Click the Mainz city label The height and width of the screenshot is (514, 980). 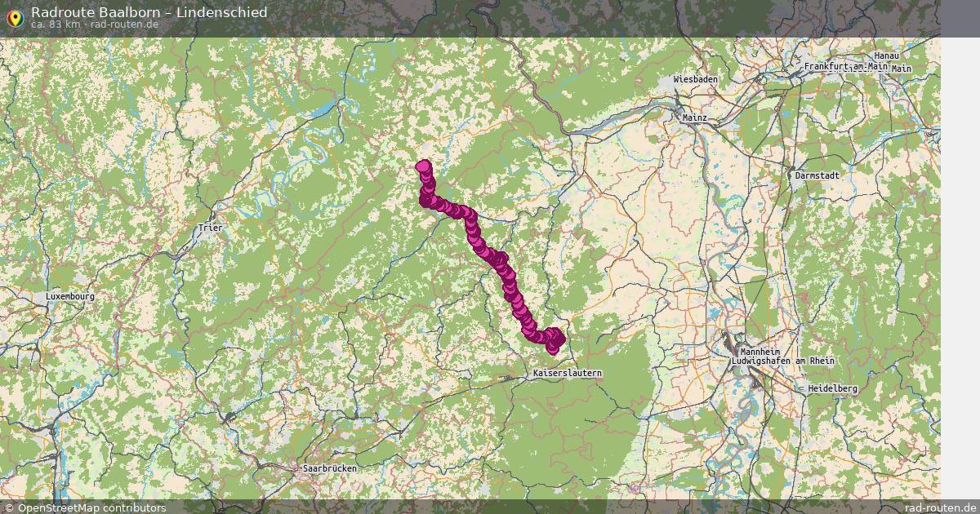[694, 117]
